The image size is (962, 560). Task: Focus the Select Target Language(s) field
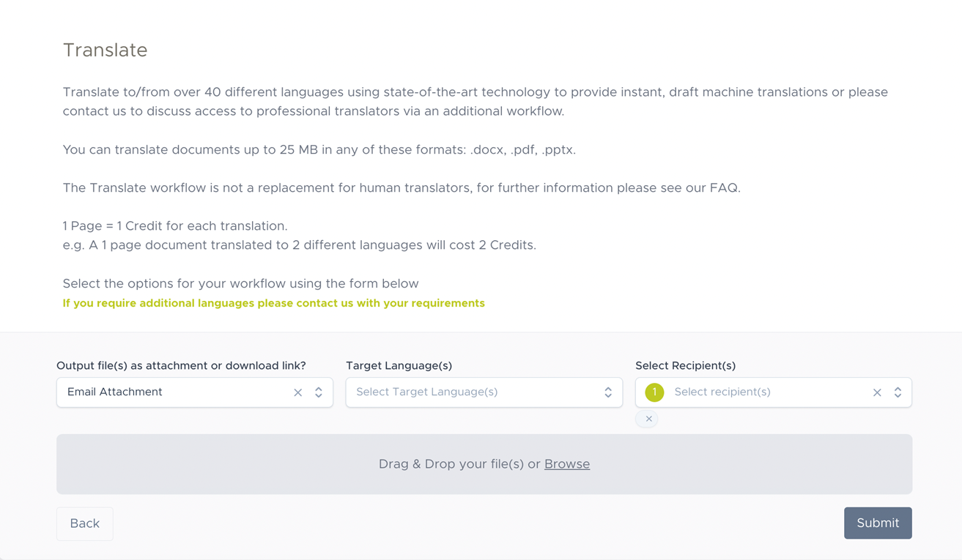(x=469, y=392)
